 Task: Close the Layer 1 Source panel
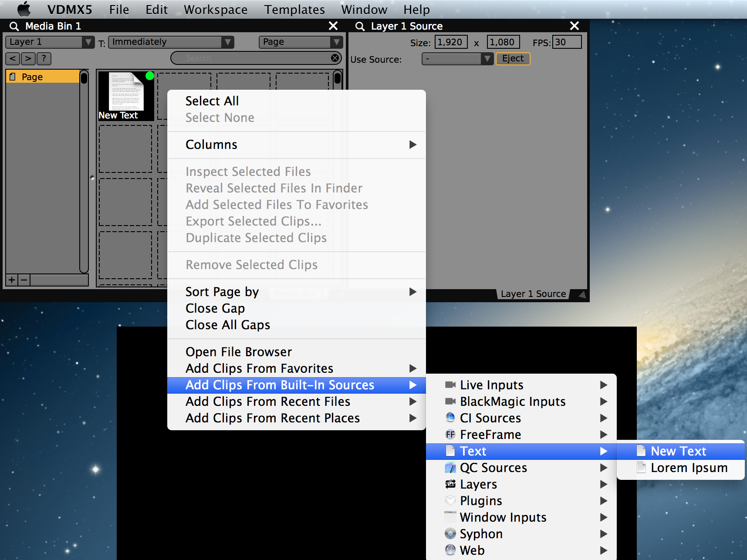click(575, 26)
